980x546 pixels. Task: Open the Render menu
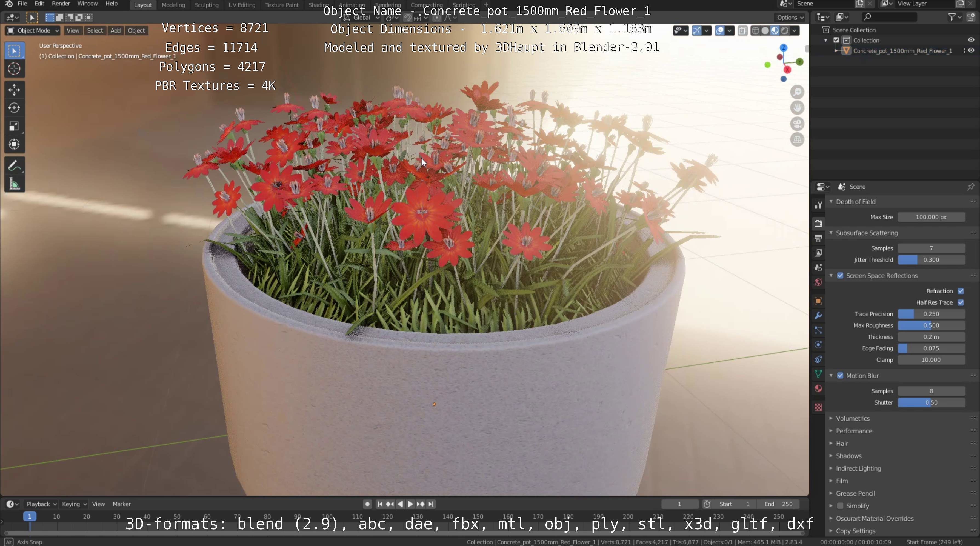(61, 4)
